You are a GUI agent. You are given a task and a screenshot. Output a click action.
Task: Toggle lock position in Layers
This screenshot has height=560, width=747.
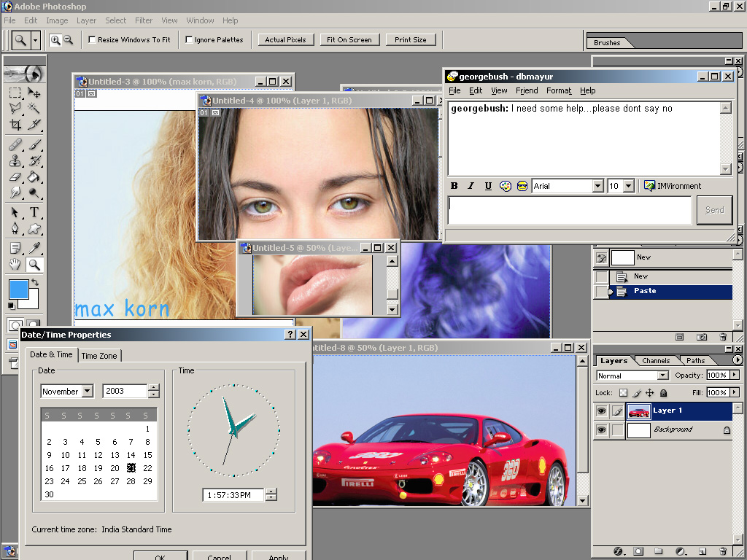point(649,393)
